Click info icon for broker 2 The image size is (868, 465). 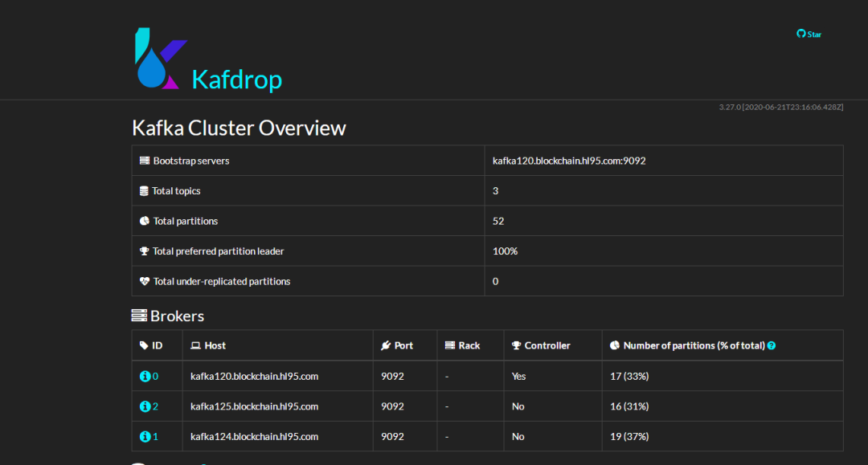pos(145,406)
